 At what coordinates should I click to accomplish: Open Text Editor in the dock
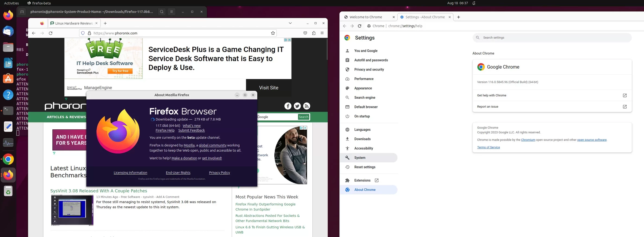tap(8, 127)
